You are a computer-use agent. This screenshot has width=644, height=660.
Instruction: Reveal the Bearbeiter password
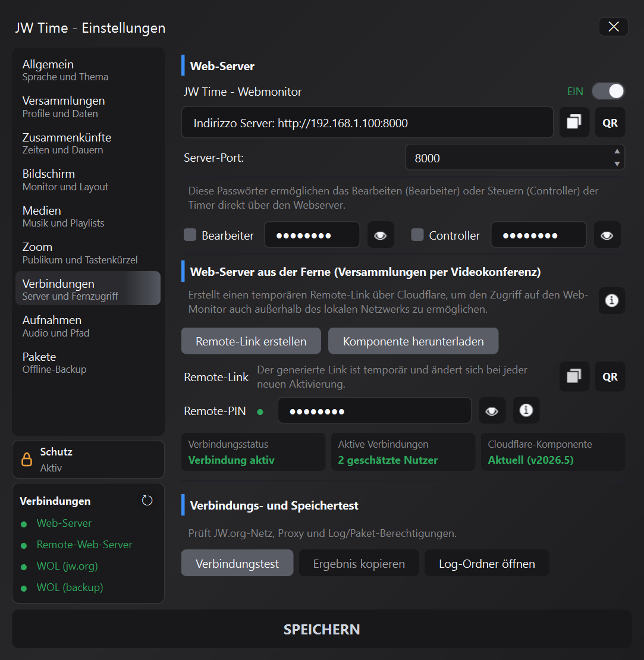click(x=381, y=235)
